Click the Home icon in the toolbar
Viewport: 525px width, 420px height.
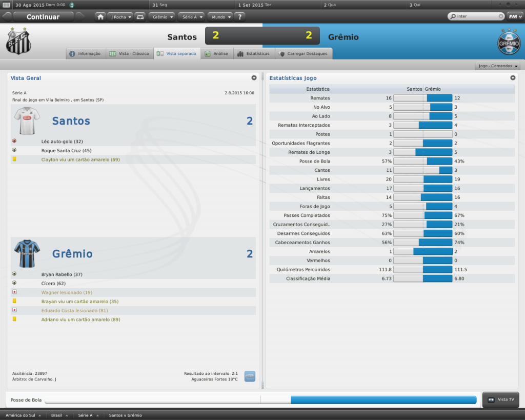(x=100, y=16)
